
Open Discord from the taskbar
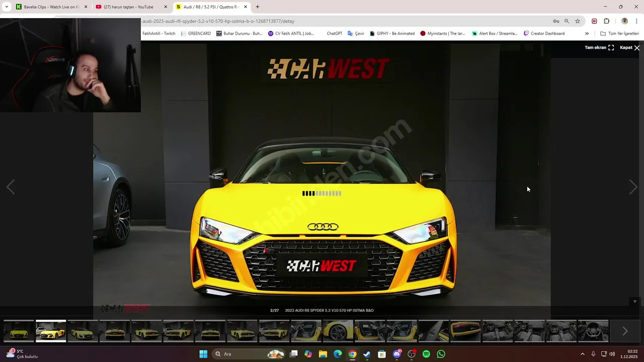click(397, 354)
